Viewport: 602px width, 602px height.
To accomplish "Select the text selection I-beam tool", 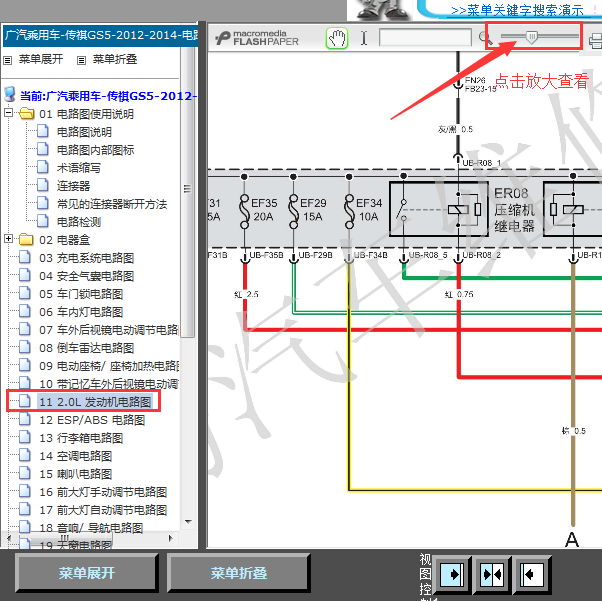I will tap(364, 38).
